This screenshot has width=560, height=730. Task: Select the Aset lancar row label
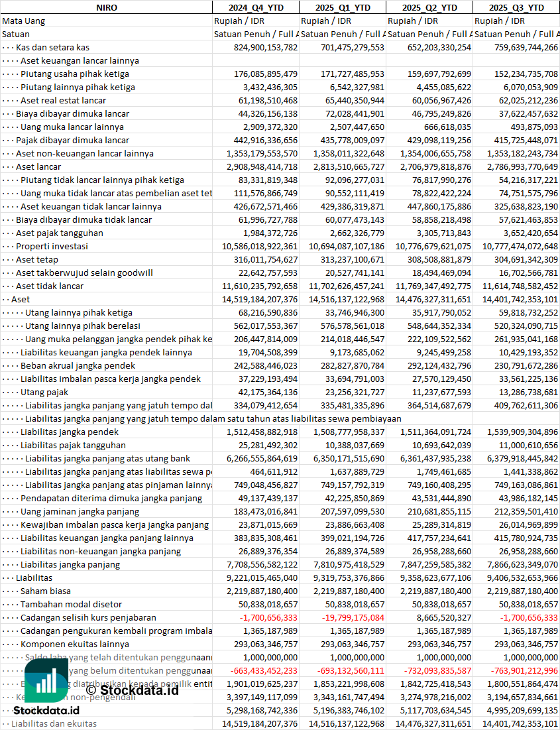(x=38, y=166)
